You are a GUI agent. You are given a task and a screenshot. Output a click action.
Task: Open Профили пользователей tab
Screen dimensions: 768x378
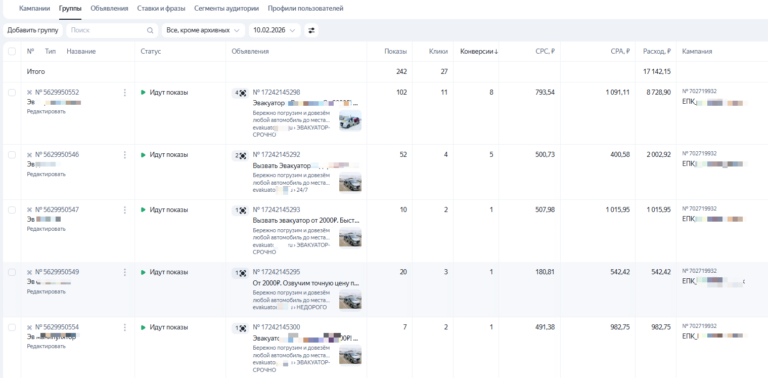(x=305, y=8)
